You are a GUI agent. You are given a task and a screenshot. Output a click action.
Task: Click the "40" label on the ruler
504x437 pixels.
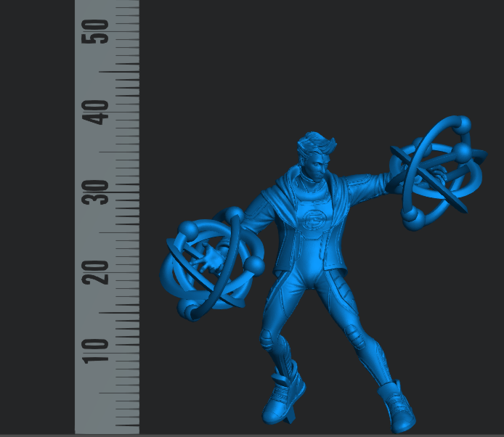(95, 112)
